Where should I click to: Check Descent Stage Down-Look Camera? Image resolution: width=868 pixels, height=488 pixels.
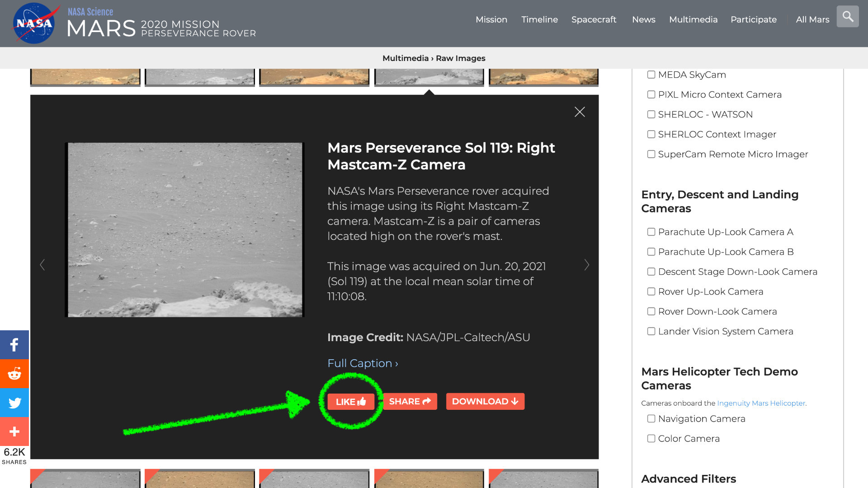pyautogui.click(x=651, y=272)
